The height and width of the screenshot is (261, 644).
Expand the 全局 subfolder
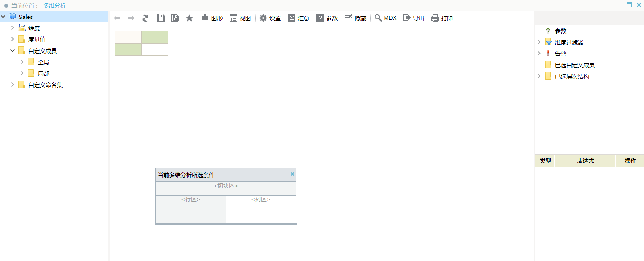pos(22,62)
